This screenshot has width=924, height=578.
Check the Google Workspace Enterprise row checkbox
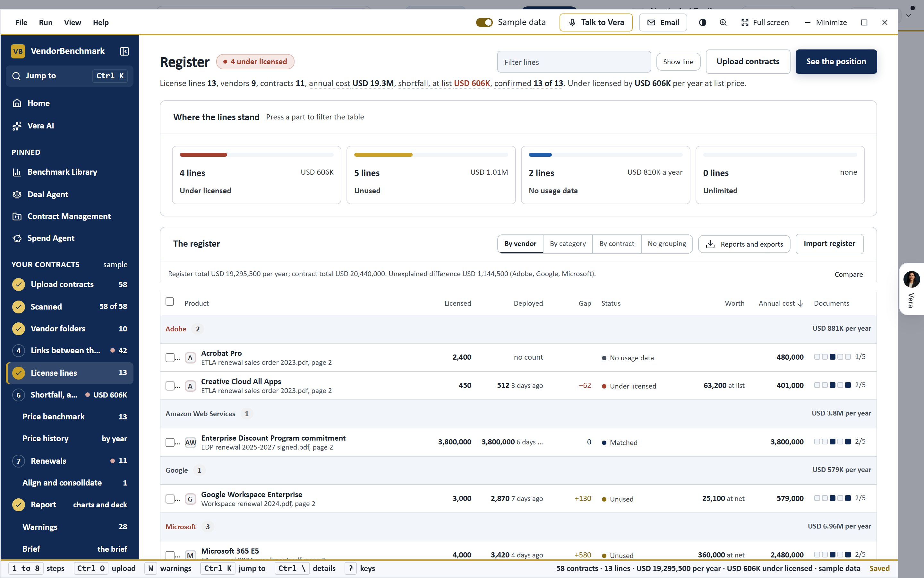point(170,499)
